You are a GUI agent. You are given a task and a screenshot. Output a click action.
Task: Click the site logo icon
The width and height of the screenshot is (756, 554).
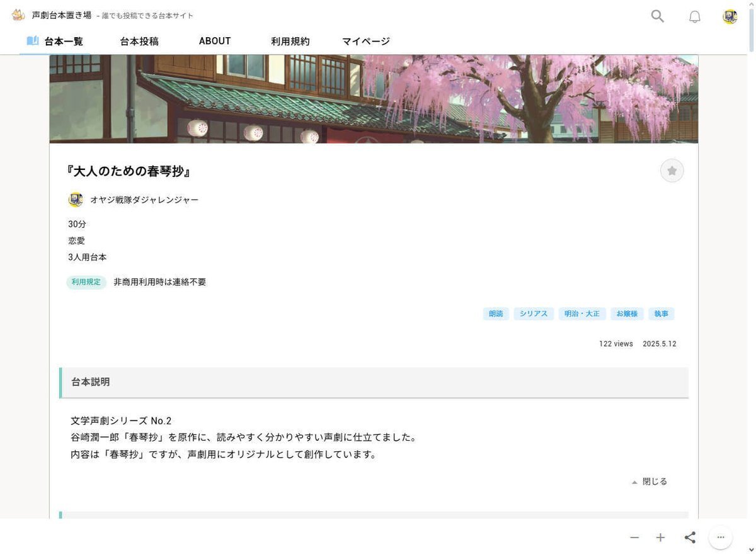click(x=18, y=15)
